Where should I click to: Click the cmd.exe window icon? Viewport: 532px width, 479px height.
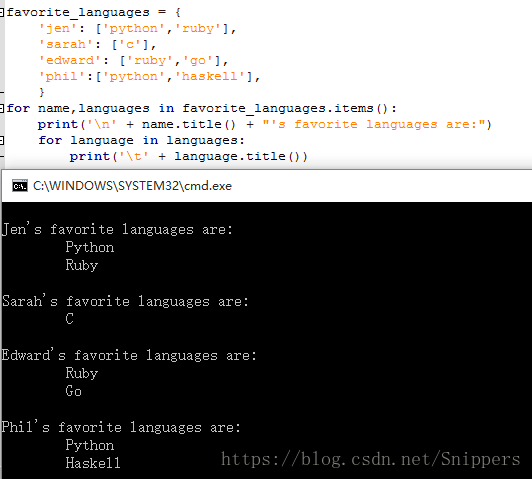[x=20, y=186]
